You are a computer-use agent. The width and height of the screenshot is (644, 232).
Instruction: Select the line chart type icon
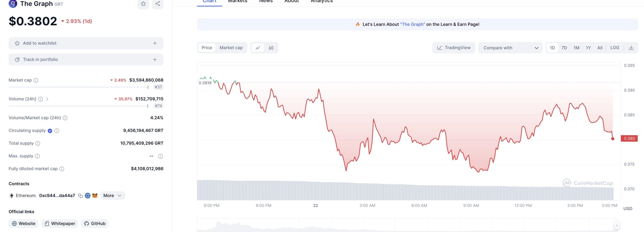(258, 48)
